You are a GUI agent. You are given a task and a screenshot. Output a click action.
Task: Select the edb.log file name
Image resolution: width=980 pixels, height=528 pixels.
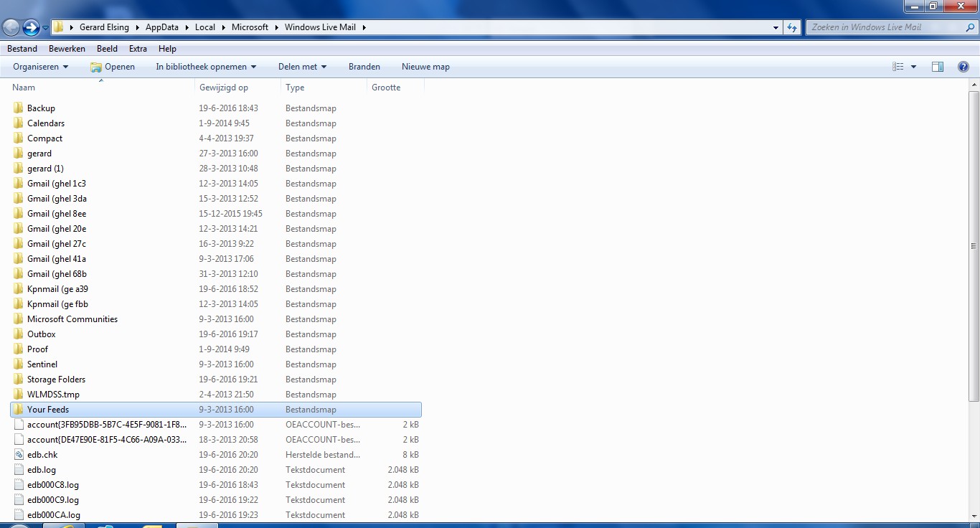pos(42,470)
